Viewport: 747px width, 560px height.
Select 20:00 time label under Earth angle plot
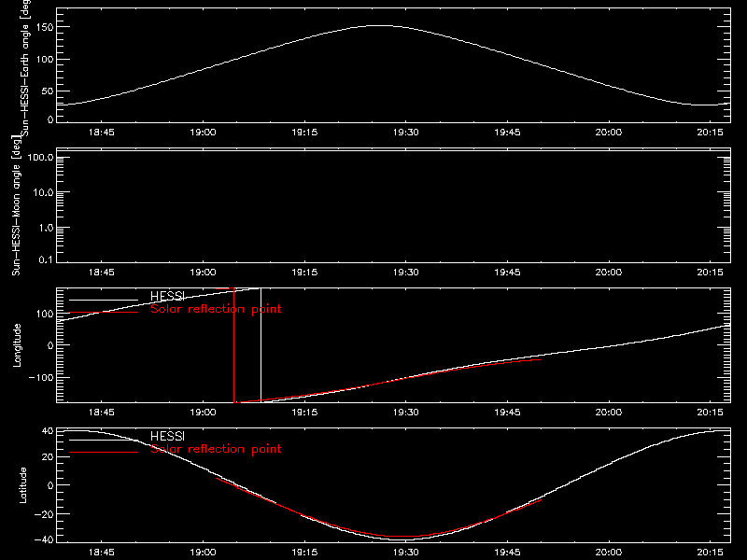pos(609,133)
